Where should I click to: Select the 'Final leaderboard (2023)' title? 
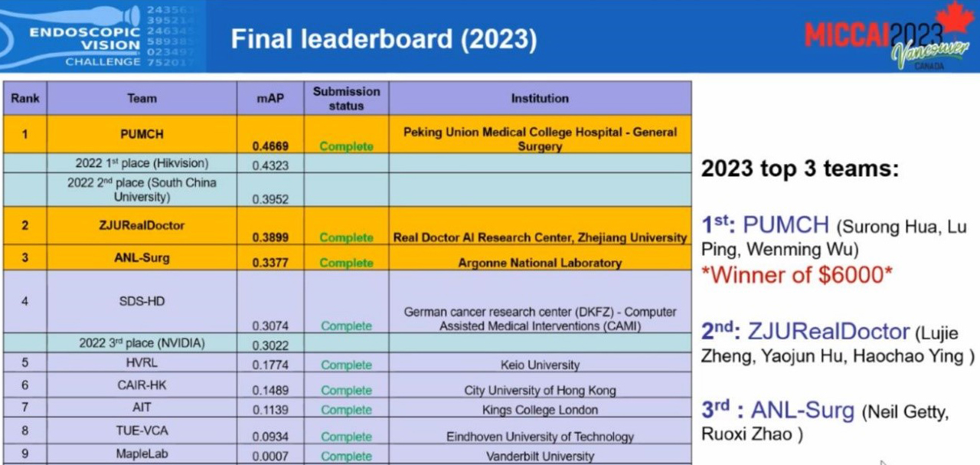(x=384, y=38)
